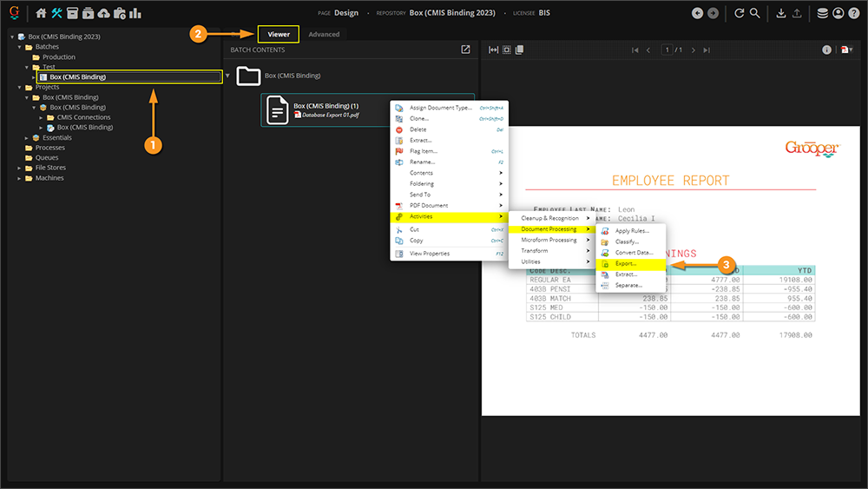The image size is (868, 489).
Task: Click the download icon in top bar
Action: (x=780, y=13)
